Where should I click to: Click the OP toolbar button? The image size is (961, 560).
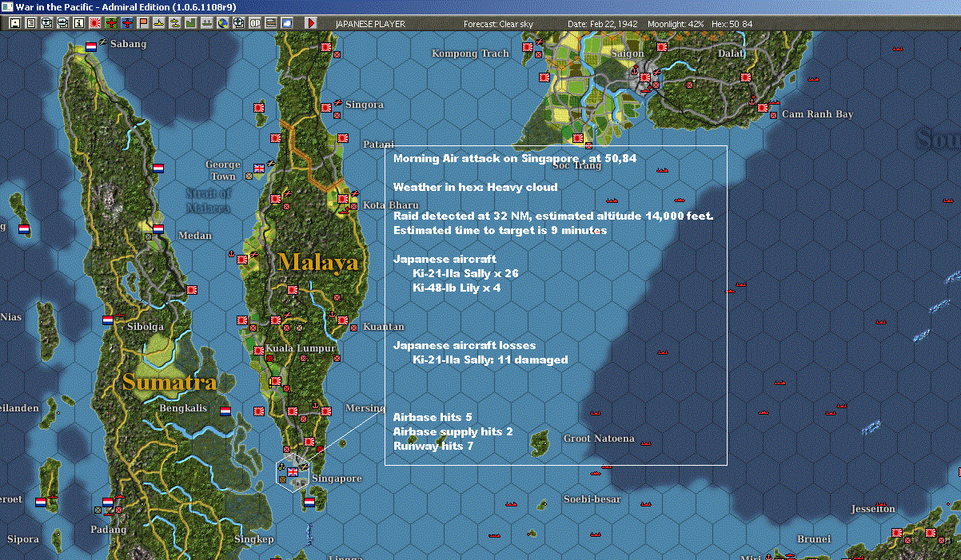(x=255, y=23)
